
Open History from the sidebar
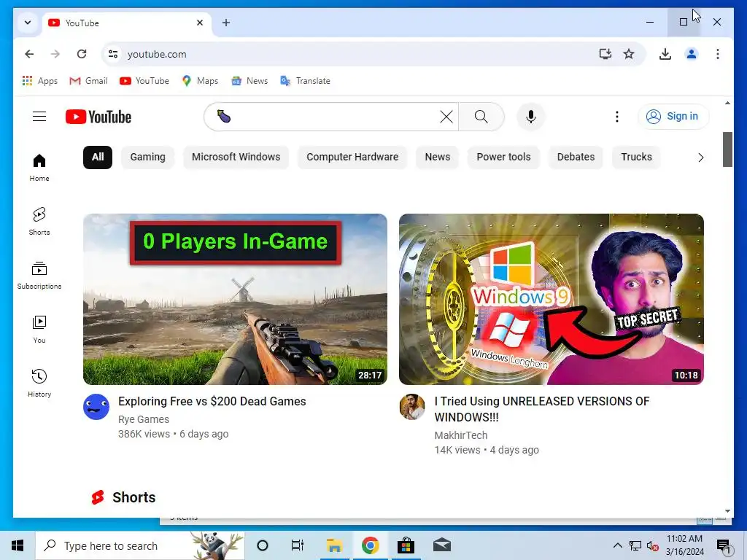pyautogui.click(x=39, y=384)
